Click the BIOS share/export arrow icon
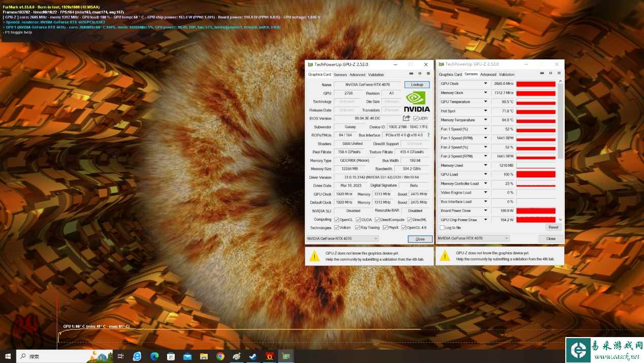The width and height of the screenshot is (644, 363). (406, 118)
